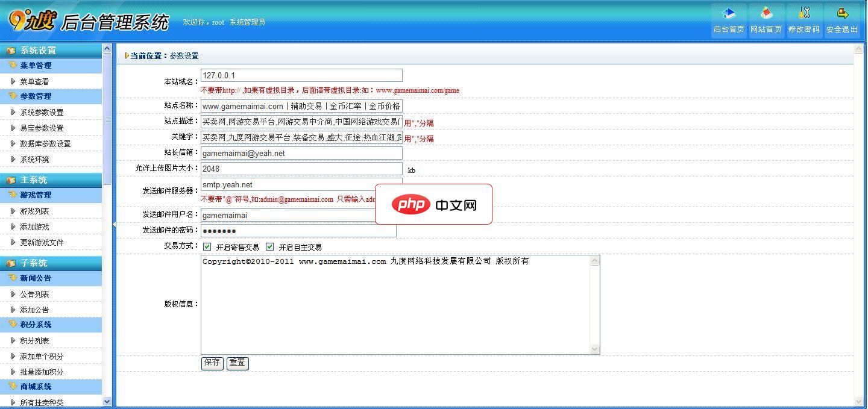The image size is (868, 409).
Task: Click the copyright textarea scrollbar
Action: 595,304
